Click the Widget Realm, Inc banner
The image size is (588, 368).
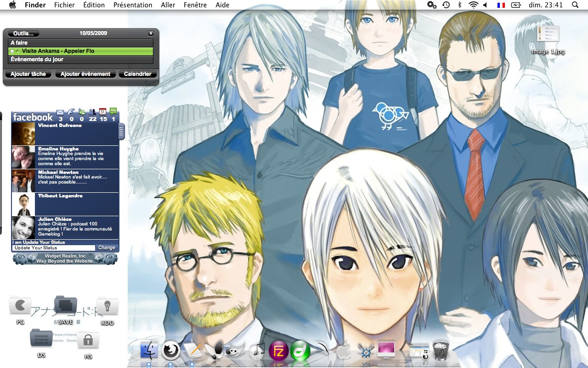coord(65,259)
